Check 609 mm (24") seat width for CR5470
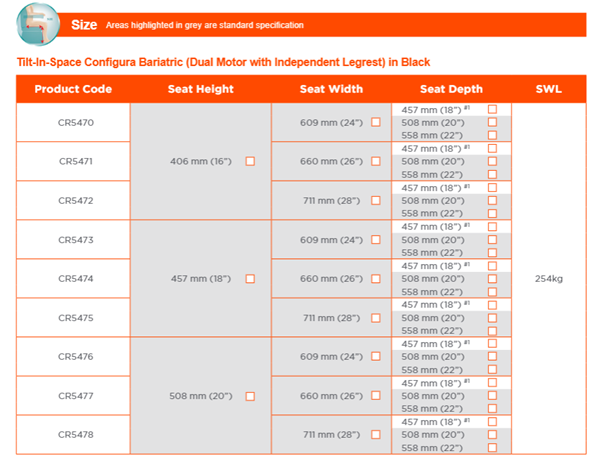Image resolution: width=602 pixels, height=463 pixels. click(x=376, y=122)
